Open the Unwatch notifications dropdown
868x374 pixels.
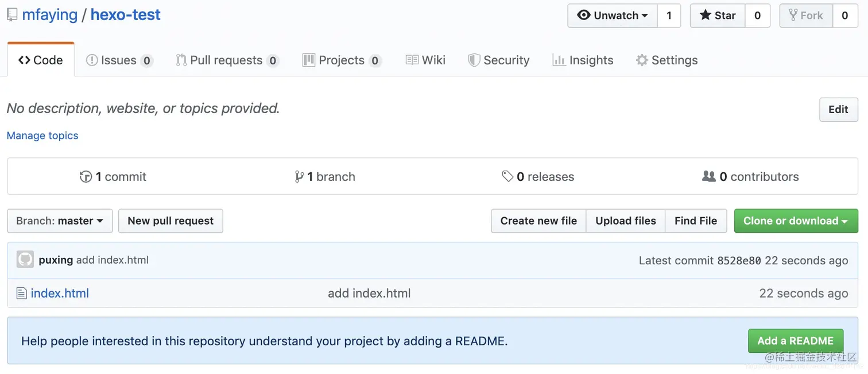613,16
